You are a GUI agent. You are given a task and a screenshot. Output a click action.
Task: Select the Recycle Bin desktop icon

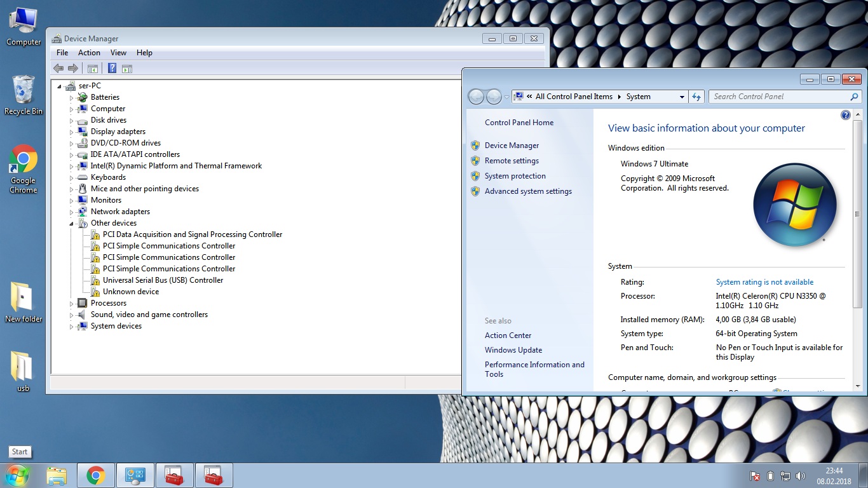point(24,95)
